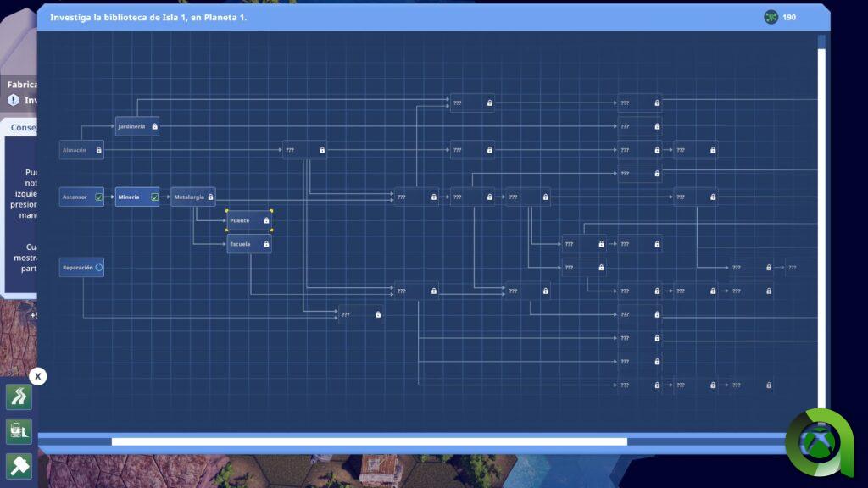This screenshot has height=488, width=868.
Task: Click the lock icon on Jardinería
Action: tap(154, 126)
